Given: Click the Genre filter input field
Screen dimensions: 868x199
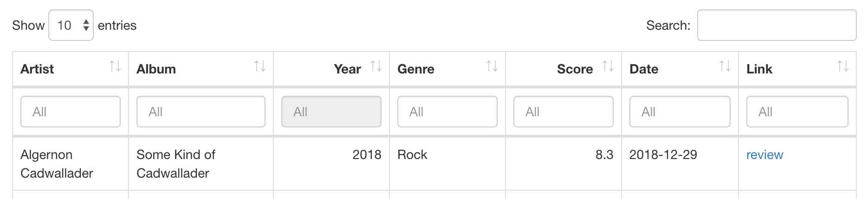Looking at the screenshot, I should pyautogui.click(x=447, y=112).
